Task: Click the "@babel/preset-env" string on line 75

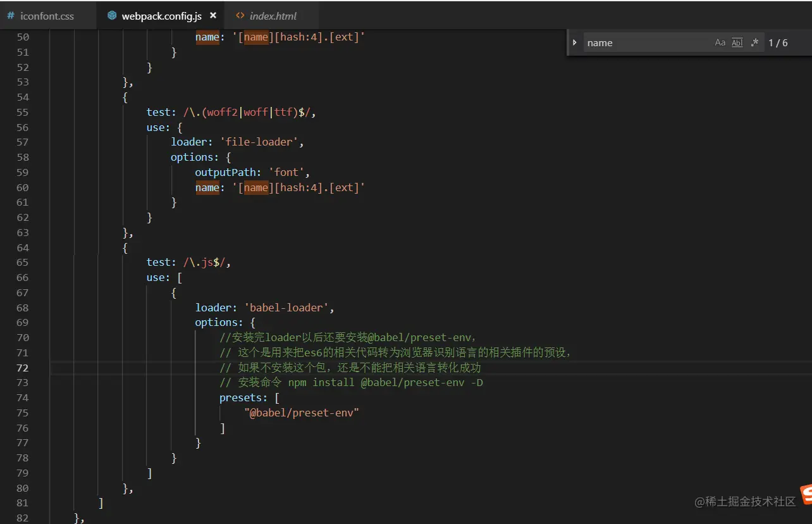Action: (x=302, y=413)
